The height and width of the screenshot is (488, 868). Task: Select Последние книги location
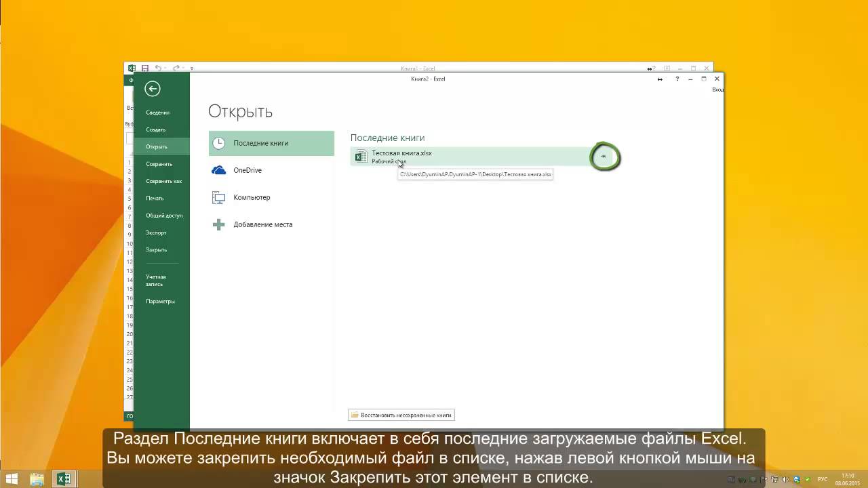click(271, 143)
